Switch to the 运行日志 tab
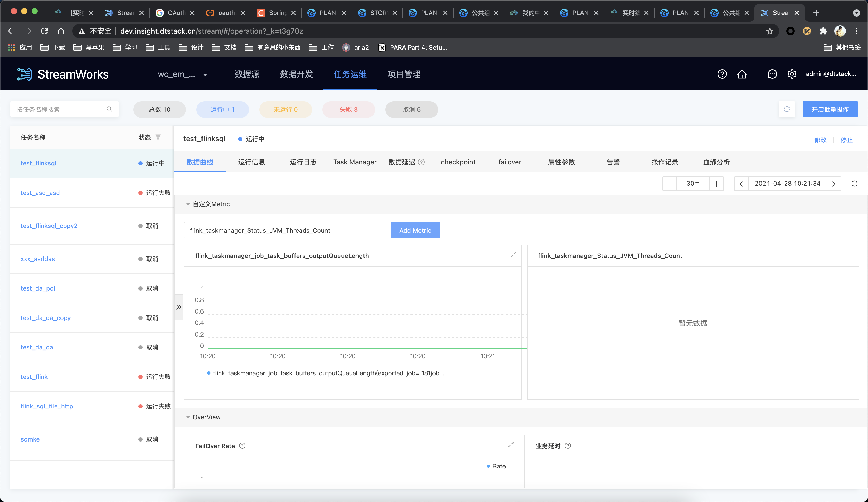The width and height of the screenshot is (868, 502). (x=303, y=162)
